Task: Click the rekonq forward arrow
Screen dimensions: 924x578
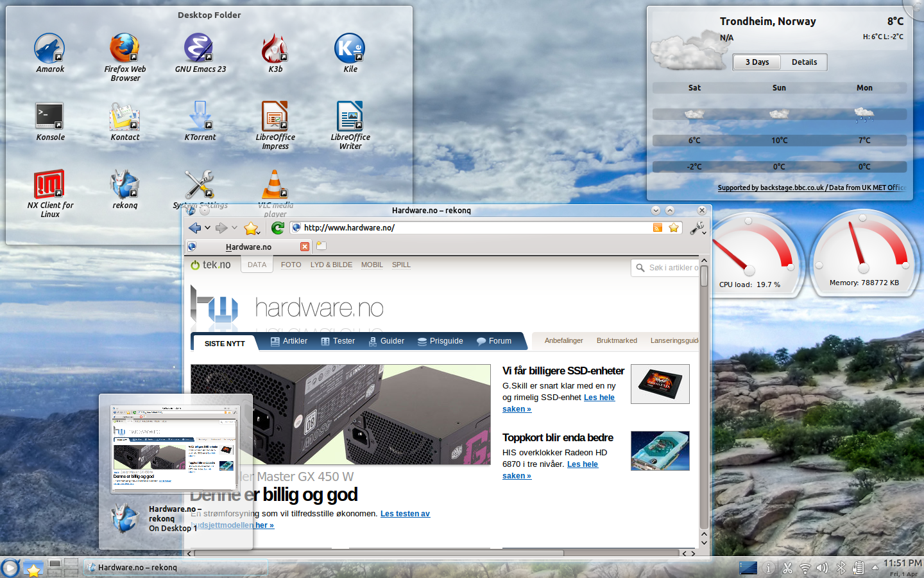Action: (x=221, y=228)
